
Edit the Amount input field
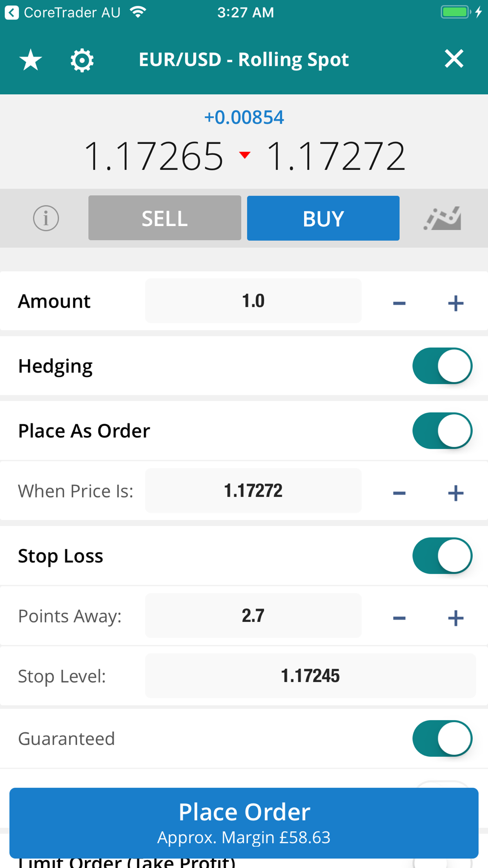pyautogui.click(x=253, y=301)
